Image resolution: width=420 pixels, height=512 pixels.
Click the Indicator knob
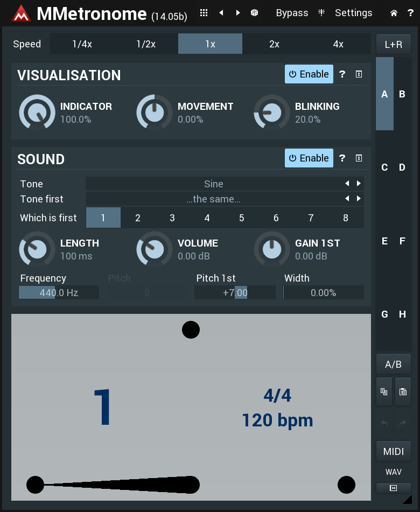(37, 113)
